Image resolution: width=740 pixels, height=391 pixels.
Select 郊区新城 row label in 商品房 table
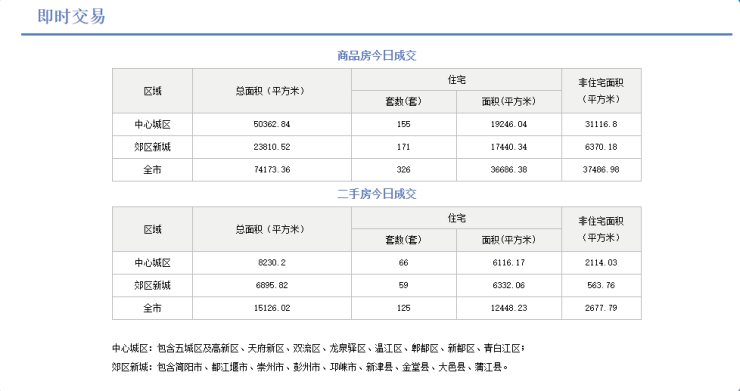(152, 147)
